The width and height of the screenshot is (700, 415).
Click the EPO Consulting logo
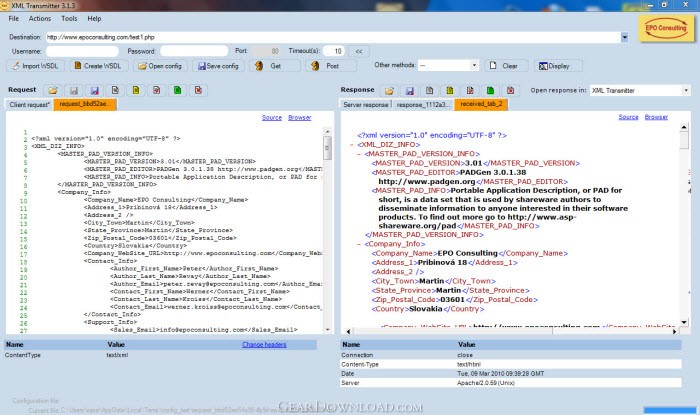[x=666, y=28]
